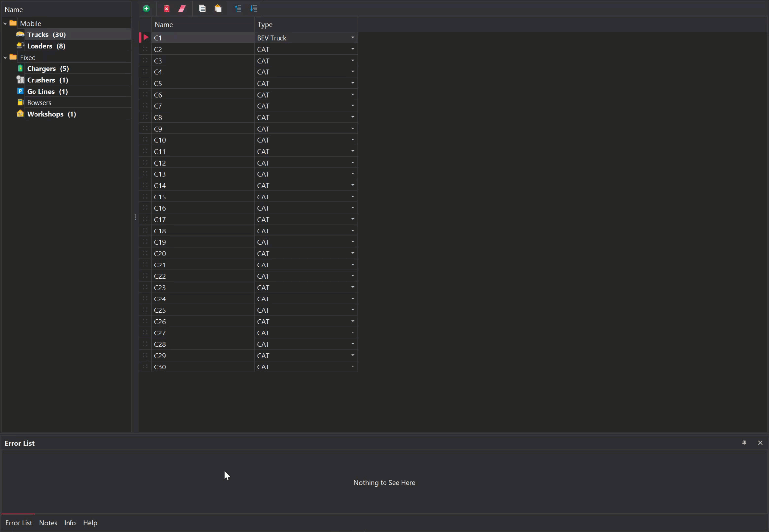Select Loaders (8) in the tree

[x=46, y=46]
